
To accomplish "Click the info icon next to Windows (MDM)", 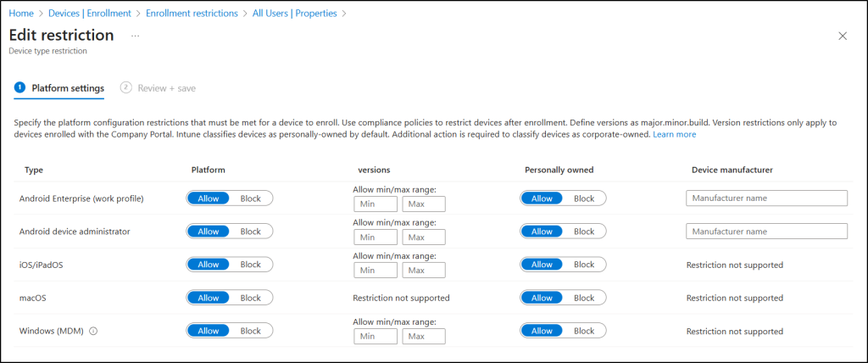I will pos(93,331).
